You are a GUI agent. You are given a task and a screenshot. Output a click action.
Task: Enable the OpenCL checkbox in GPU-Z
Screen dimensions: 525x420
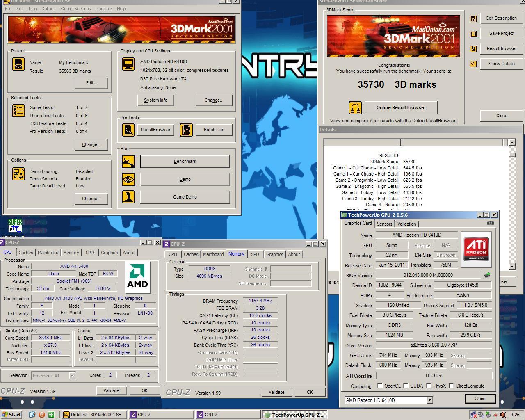(380, 386)
